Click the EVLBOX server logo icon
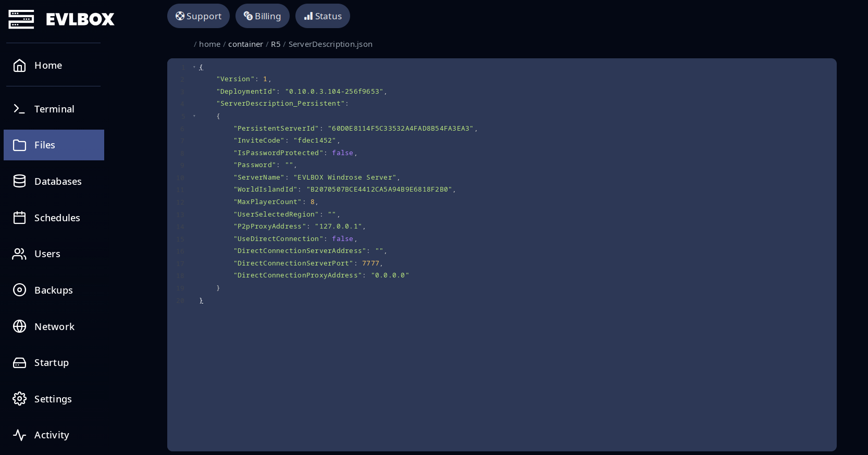The image size is (868, 455). pos(21,19)
